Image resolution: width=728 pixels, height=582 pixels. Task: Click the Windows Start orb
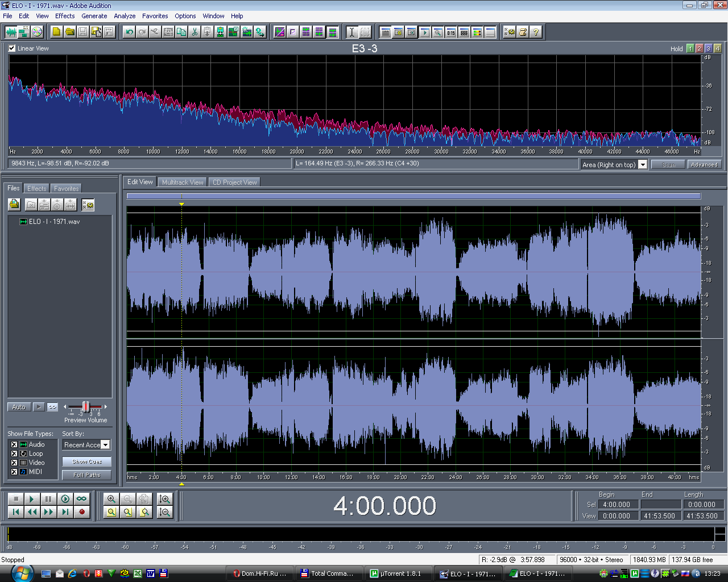(22, 573)
